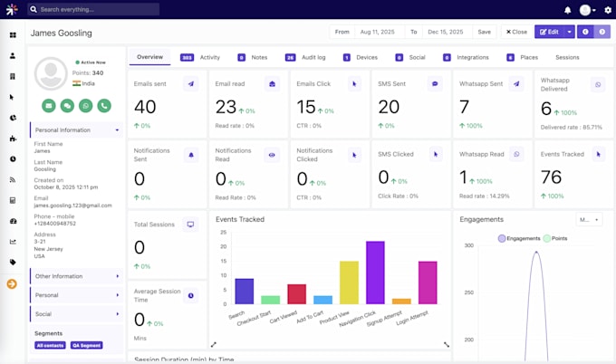Click the SMS Sent speech bubble icon

pos(435,83)
